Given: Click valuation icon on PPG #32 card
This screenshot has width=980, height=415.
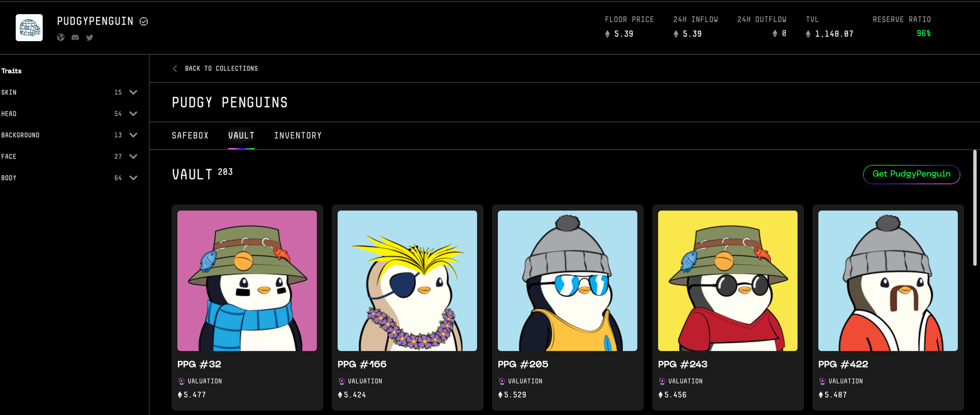Looking at the screenshot, I should click(181, 381).
